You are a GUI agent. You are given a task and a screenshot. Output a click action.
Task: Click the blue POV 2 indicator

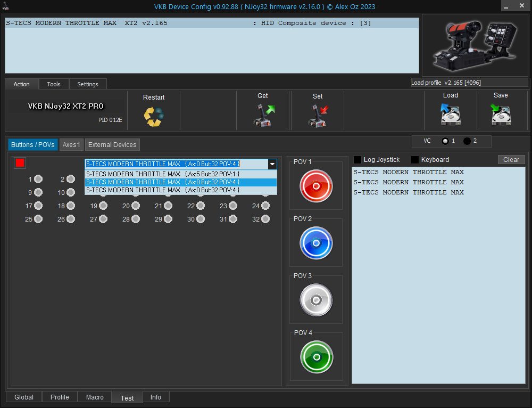point(316,243)
